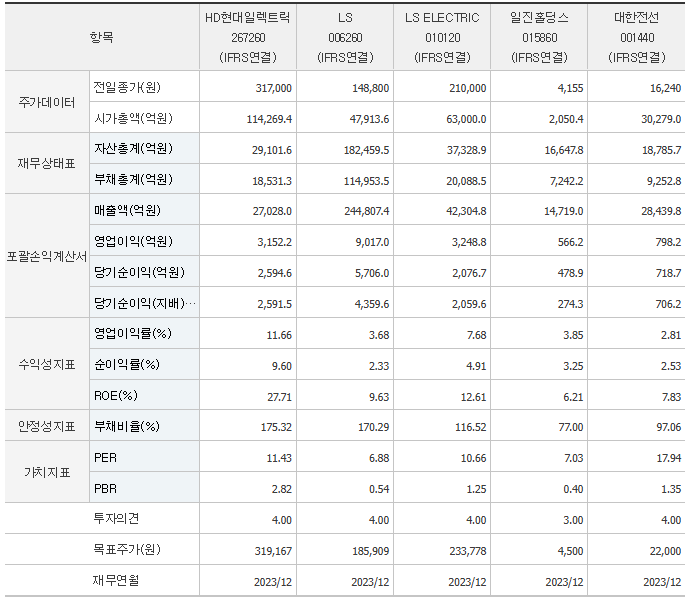Select operating profit value 566.2
This screenshot has height=598, width=685.
pos(570,242)
